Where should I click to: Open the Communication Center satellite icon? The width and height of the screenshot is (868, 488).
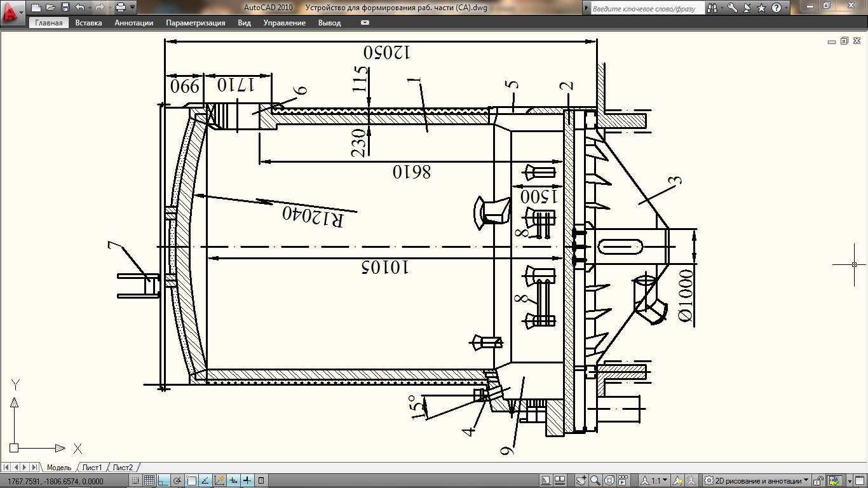[747, 8]
